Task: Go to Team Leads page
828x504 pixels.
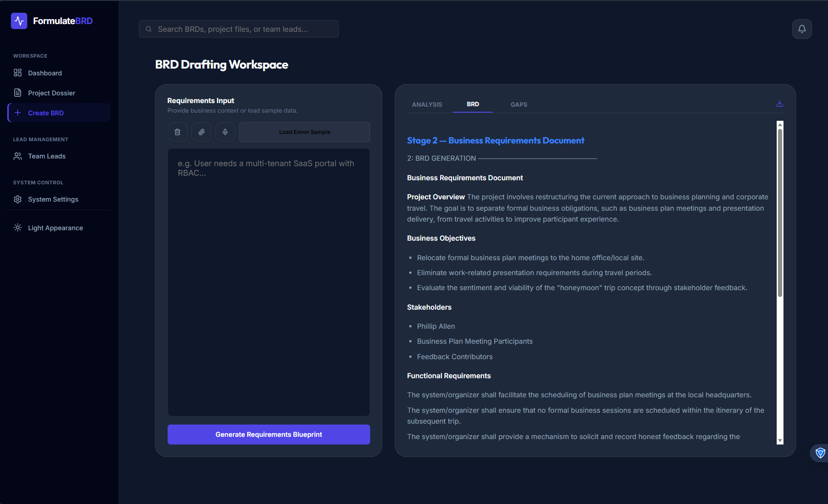Action: click(x=46, y=156)
